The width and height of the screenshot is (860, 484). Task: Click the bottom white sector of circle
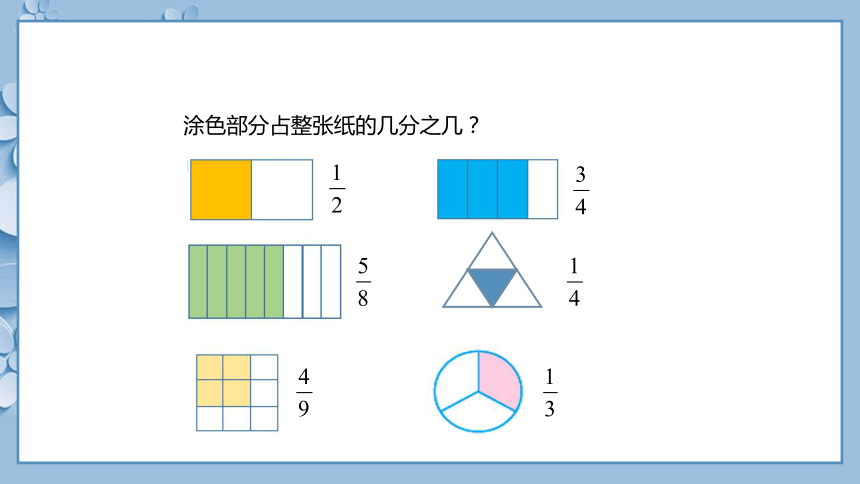pos(478,413)
